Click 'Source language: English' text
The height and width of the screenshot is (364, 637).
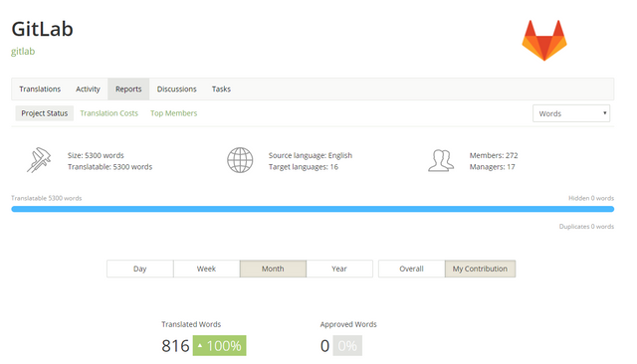(x=310, y=155)
